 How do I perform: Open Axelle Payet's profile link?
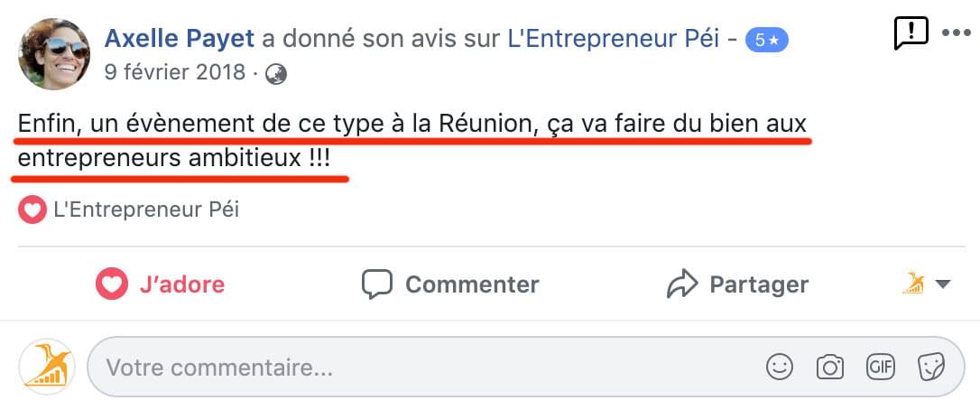179,38
